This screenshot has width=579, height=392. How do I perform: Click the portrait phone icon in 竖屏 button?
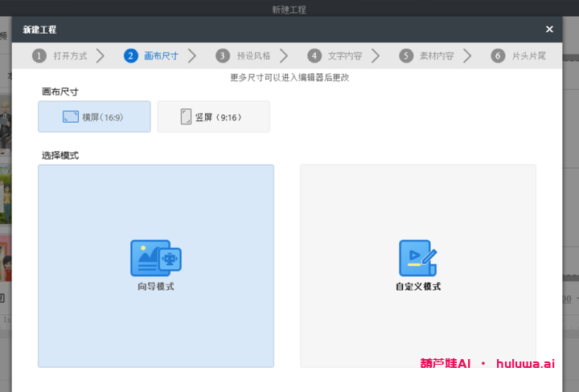[186, 117]
